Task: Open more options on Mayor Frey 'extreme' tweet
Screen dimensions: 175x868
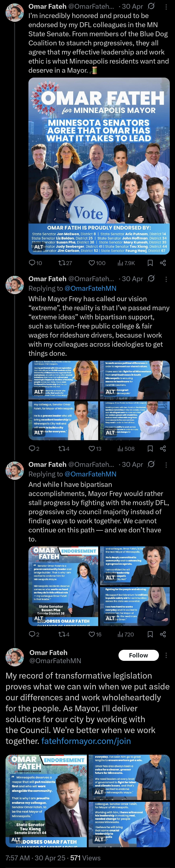Action: [x=166, y=279]
